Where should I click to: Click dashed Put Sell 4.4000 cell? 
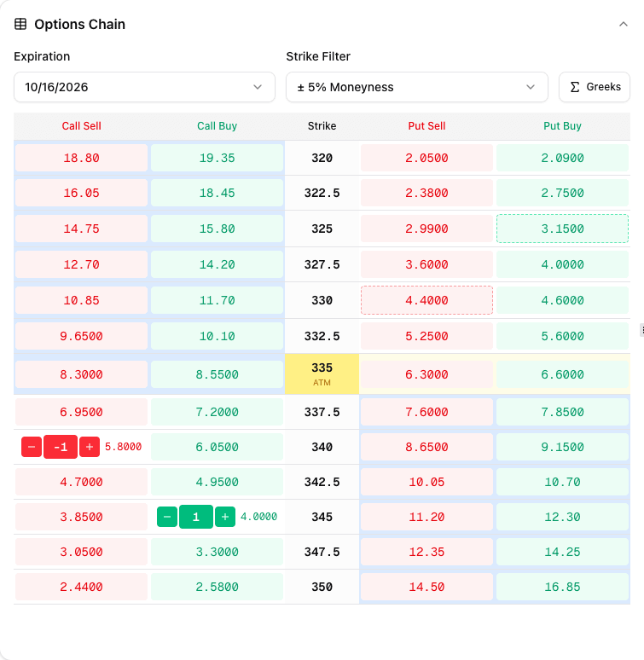[426, 300]
